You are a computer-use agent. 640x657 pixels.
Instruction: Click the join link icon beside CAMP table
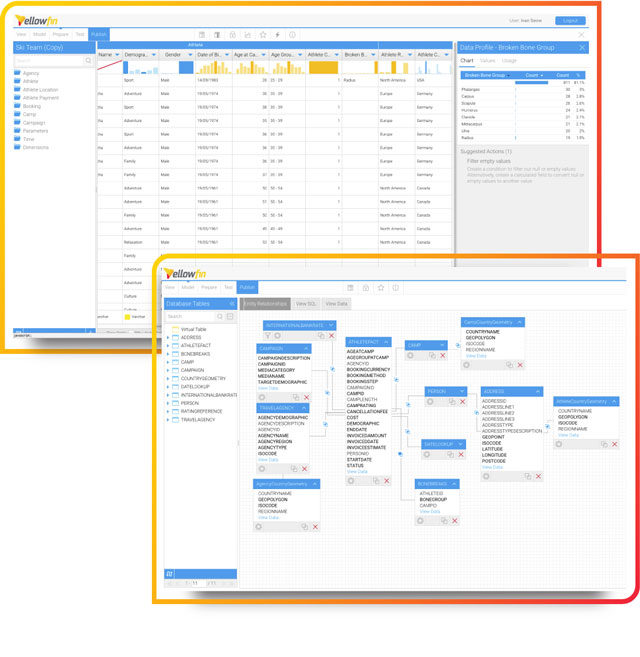(x=458, y=345)
